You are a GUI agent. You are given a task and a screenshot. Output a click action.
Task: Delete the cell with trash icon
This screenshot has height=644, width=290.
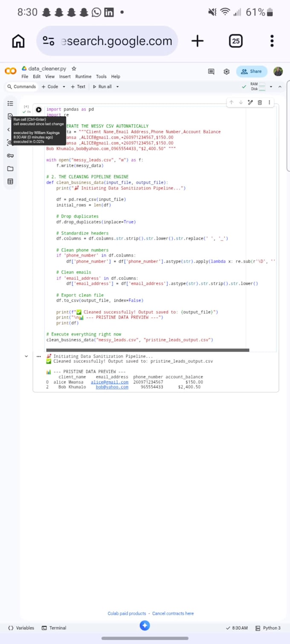click(x=260, y=102)
